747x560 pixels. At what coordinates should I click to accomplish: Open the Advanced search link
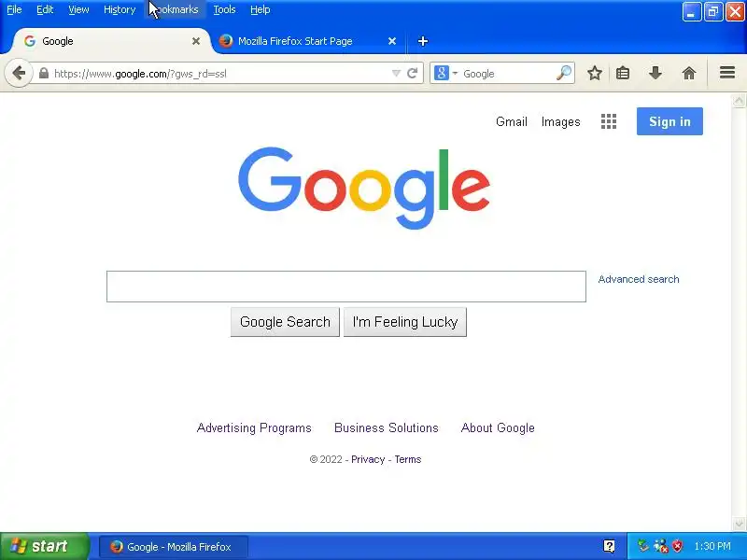point(639,279)
